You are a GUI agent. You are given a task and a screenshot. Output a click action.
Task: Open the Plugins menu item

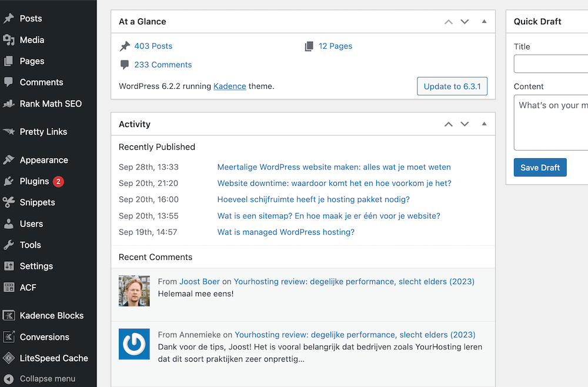34,181
